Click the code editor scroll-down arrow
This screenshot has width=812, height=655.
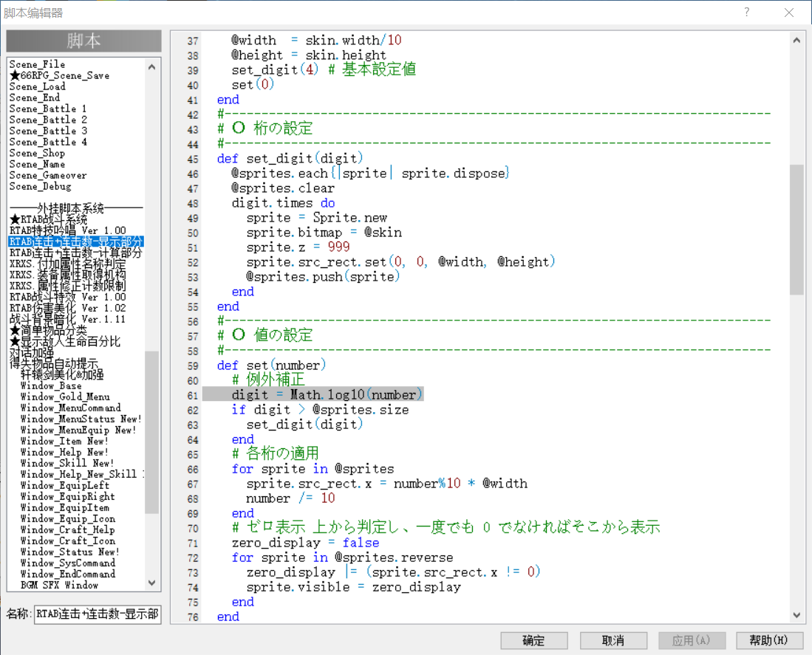(796, 615)
